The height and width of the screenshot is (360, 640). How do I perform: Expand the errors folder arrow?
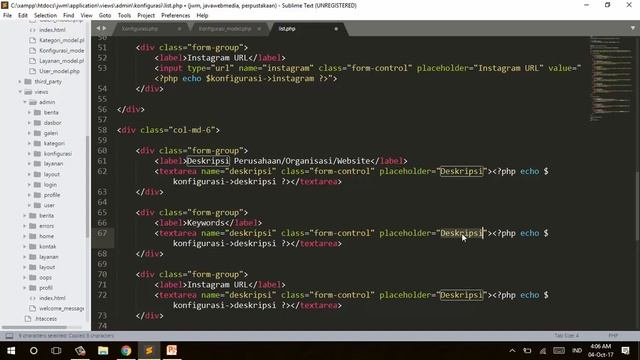tap(24, 226)
